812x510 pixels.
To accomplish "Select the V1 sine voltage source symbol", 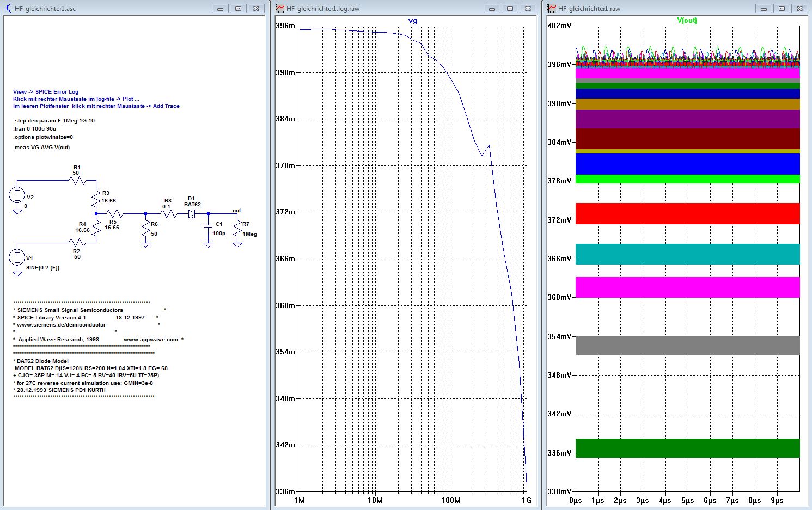I will pos(17,256).
